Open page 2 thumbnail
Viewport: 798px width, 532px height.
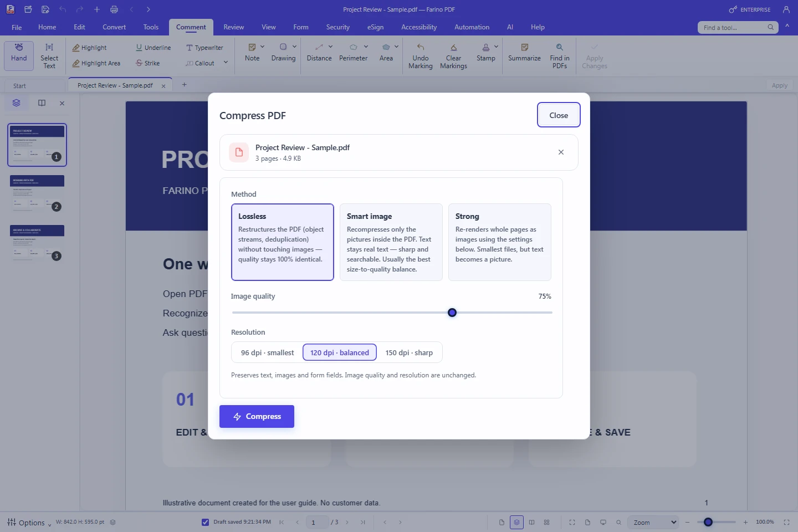(x=37, y=193)
